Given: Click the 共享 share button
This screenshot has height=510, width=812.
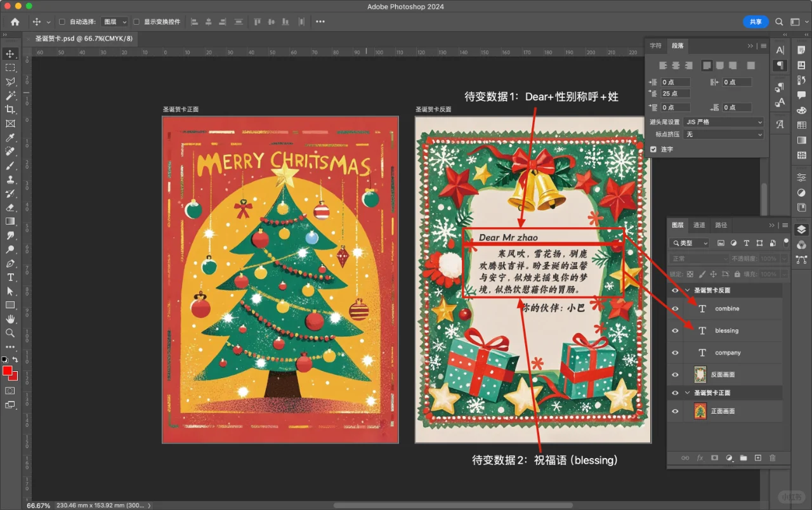Looking at the screenshot, I should point(756,22).
